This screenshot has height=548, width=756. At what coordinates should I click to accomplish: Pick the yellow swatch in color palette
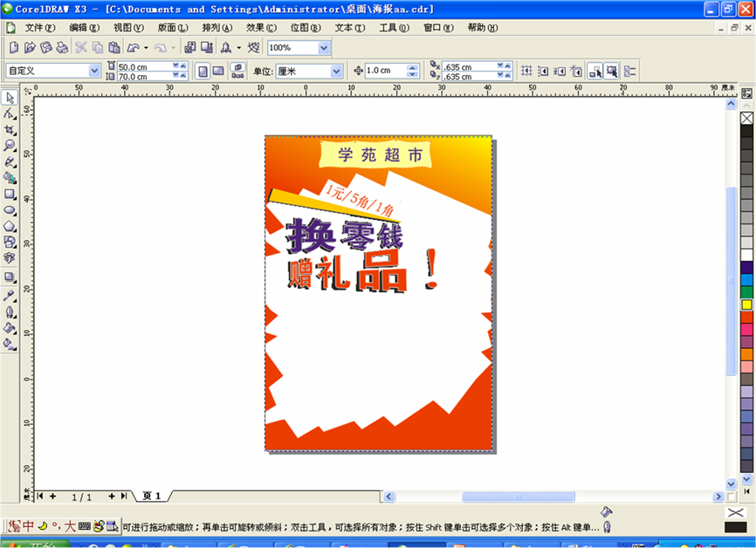pyautogui.click(x=746, y=305)
